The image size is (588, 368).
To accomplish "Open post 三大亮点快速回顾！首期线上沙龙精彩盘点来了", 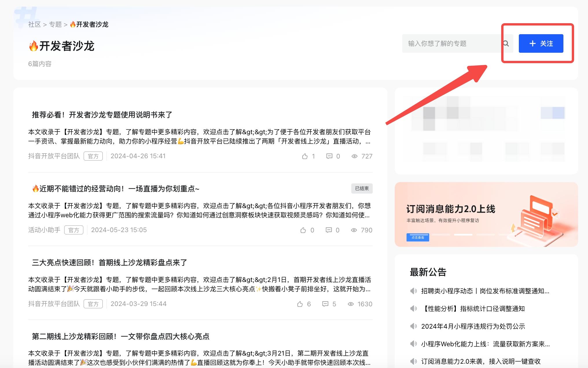I will pos(109,263).
